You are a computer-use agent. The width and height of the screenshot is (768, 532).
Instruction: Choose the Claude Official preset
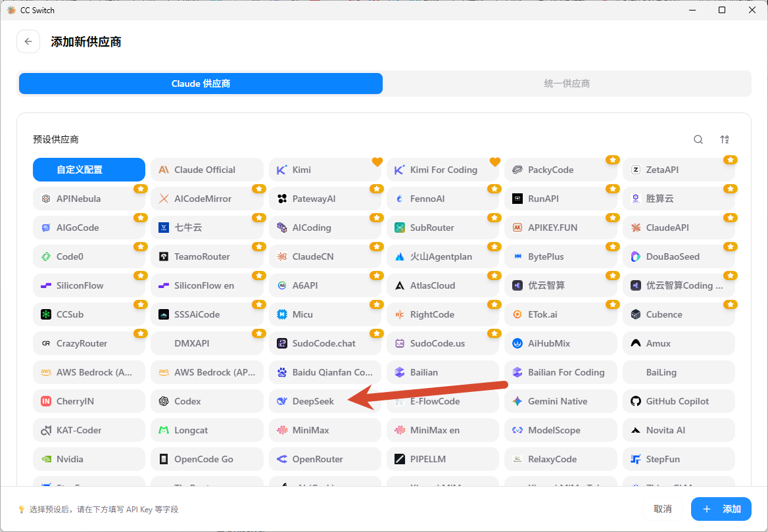[207, 170]
